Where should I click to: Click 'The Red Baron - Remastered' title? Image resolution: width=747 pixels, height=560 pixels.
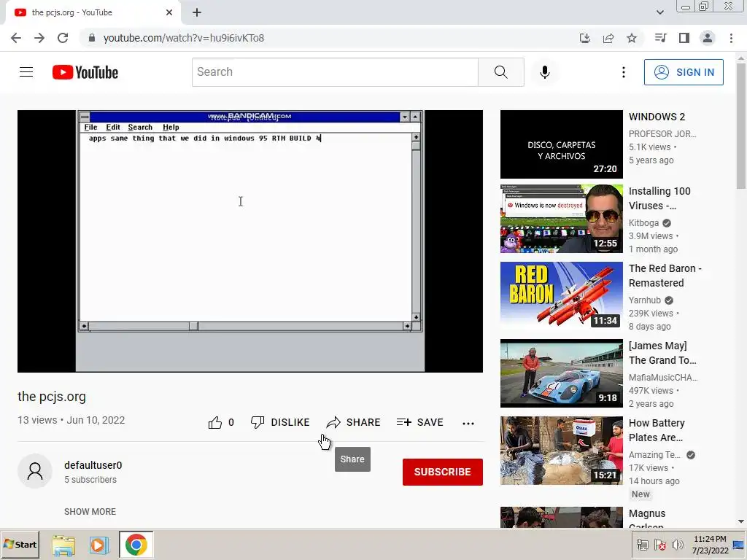pos(665,275)
